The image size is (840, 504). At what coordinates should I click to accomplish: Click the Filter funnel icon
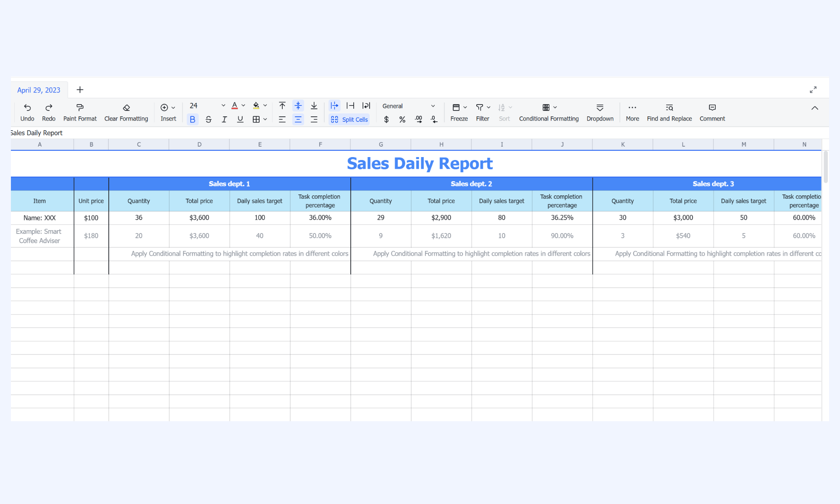(479, 108)
